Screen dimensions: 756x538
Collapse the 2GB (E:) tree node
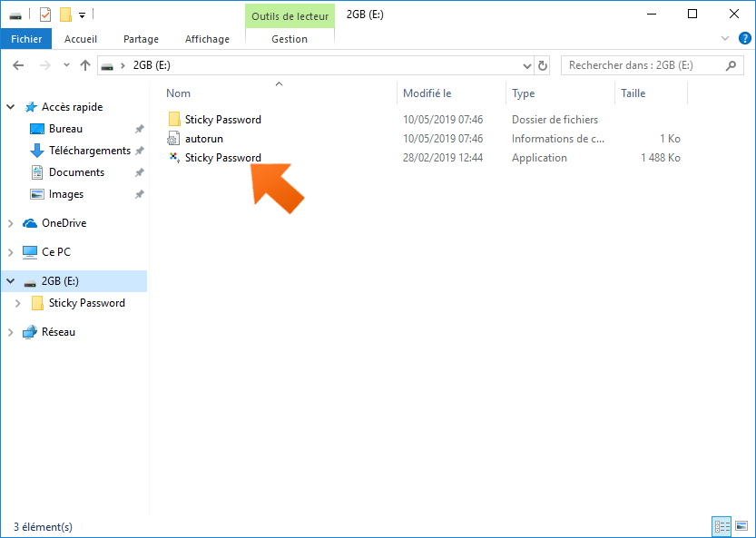click(x=11, y=281)
